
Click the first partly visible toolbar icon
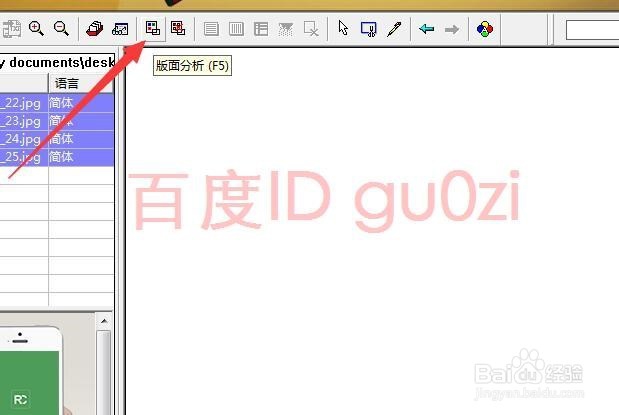click(x=11, y=29)
